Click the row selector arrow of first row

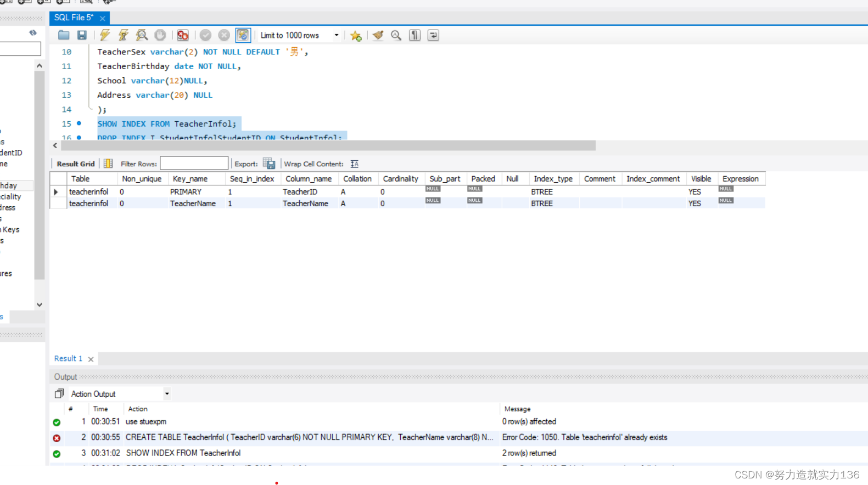click(56, 192)
